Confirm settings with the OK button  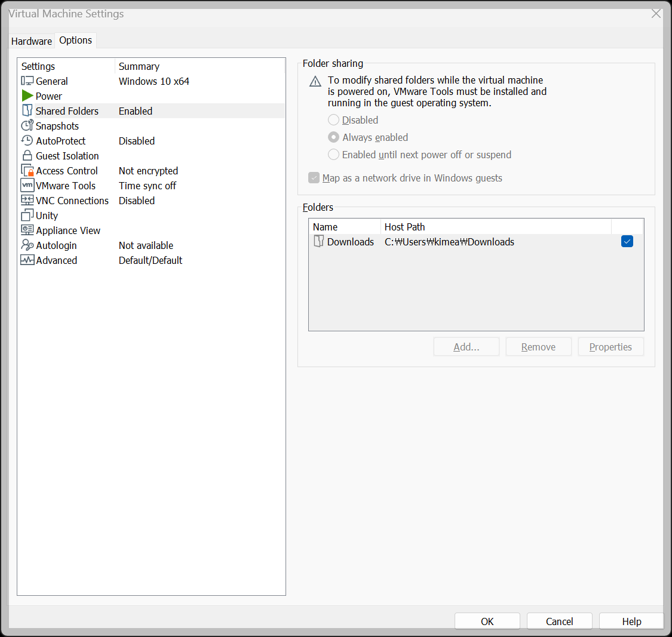[487, 621]
